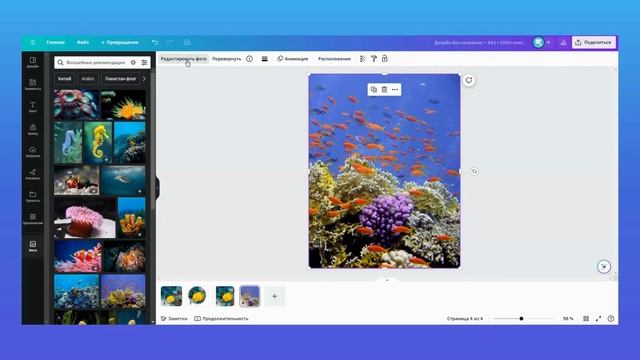Open the hamburger menu in the header
This screenshot has width=640, height=360.
[x=33, y=42]
